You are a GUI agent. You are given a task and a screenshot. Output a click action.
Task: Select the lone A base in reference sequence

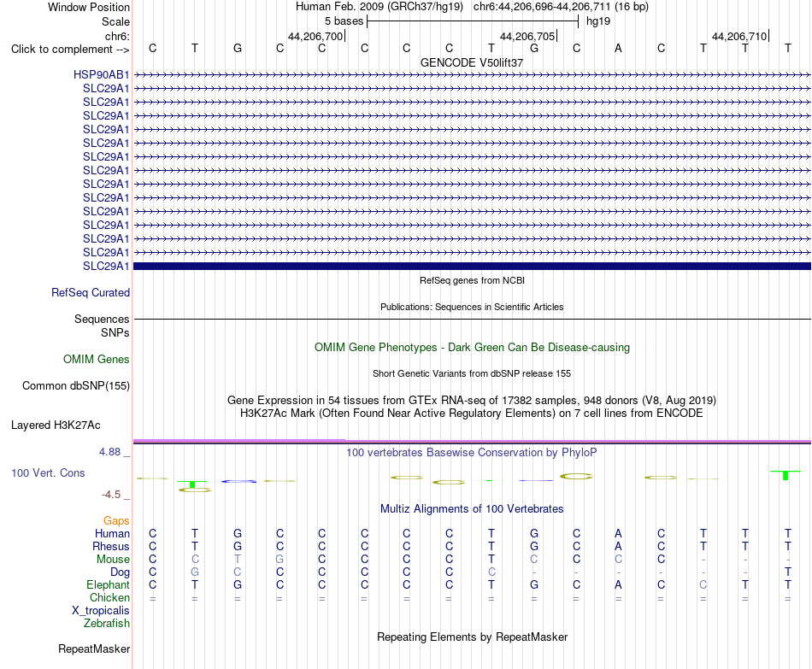point(618,48)
